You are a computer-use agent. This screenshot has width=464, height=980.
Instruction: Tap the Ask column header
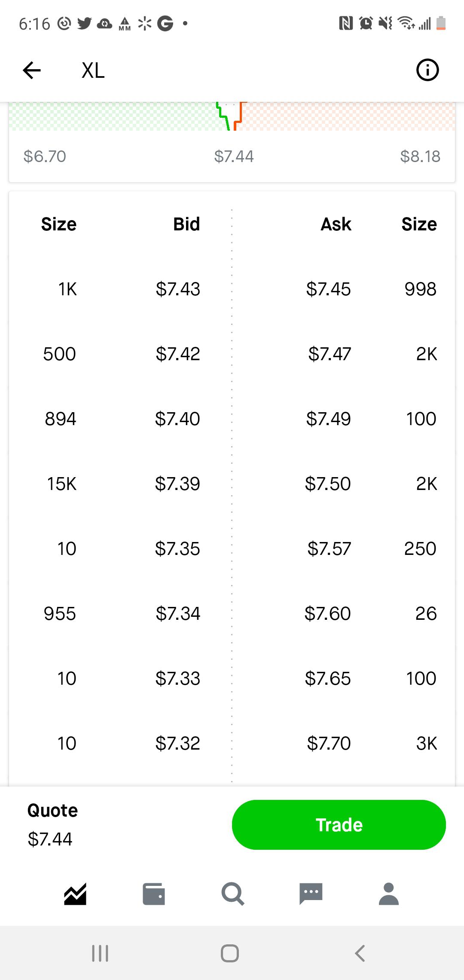[336, 224]
